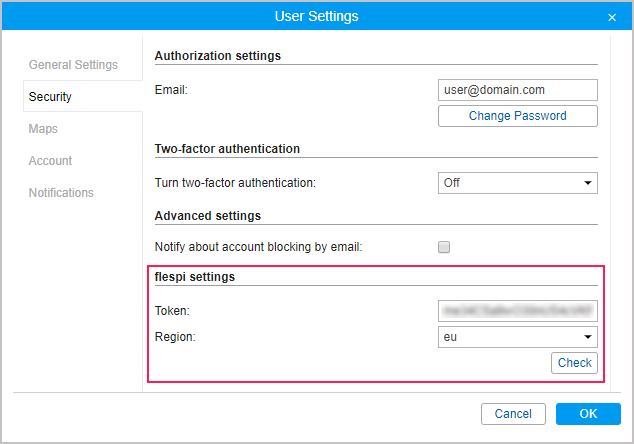Click the Check button
Screen dimensions: 634x444
(574, 363)
